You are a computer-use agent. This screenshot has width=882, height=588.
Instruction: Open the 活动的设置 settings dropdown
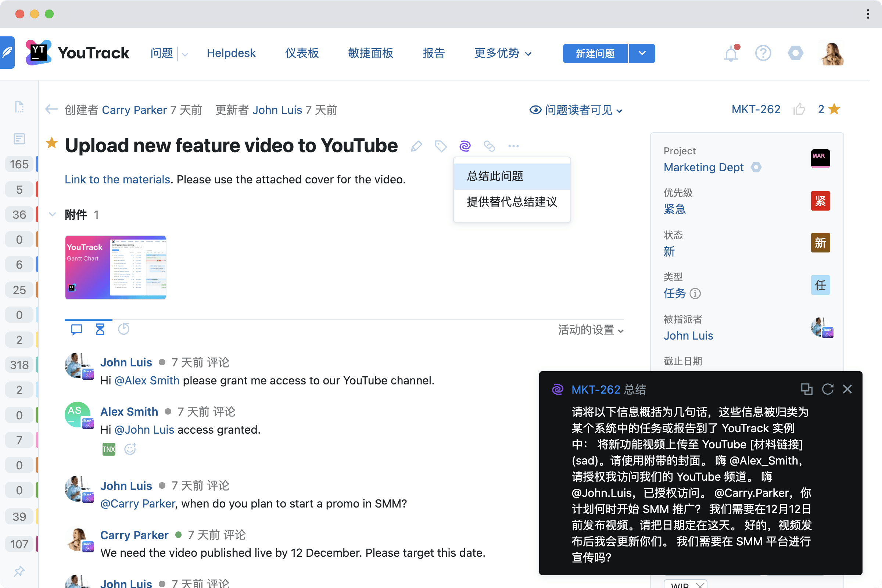point(590,330)
